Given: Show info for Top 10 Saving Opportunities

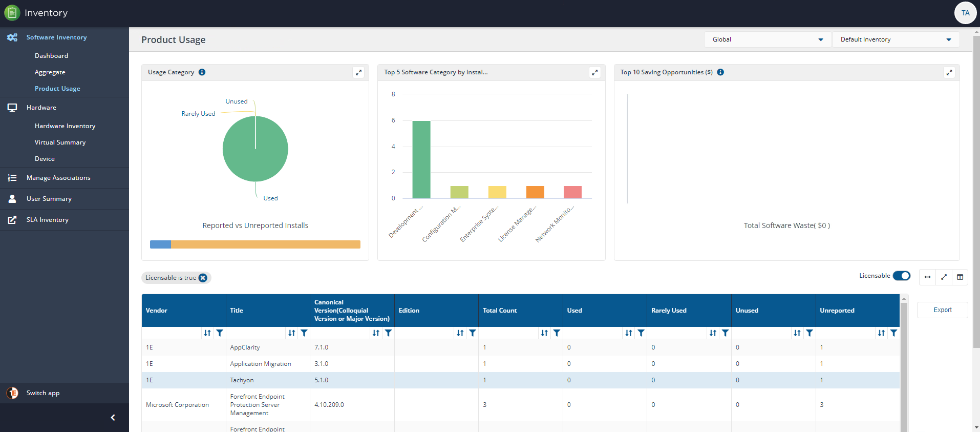Looking at the screenshot, I should [x=720, y=72].
